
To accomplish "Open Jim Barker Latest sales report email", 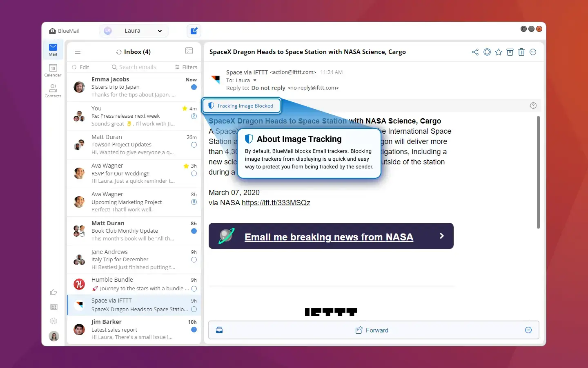I will point(134,330).
